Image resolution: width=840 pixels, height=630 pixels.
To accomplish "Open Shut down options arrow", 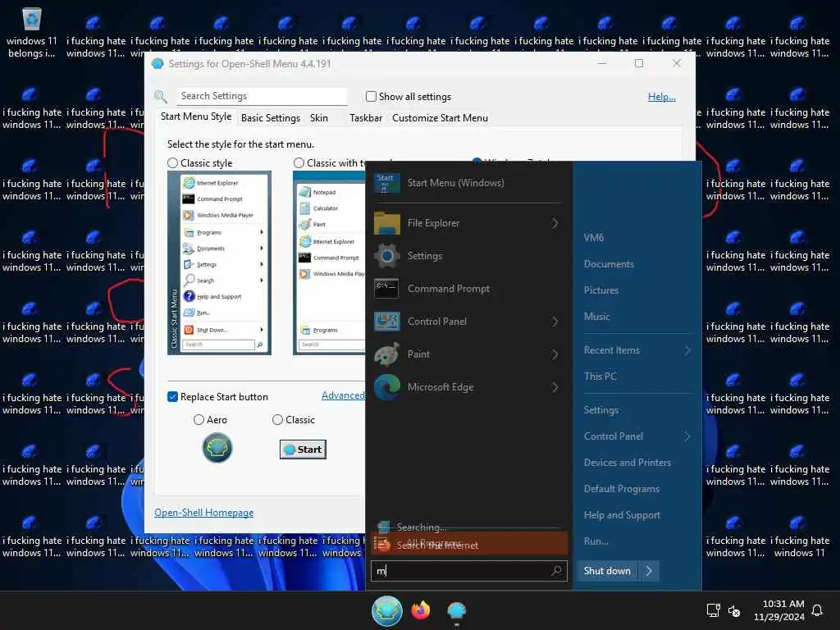I will pos(648,571).
